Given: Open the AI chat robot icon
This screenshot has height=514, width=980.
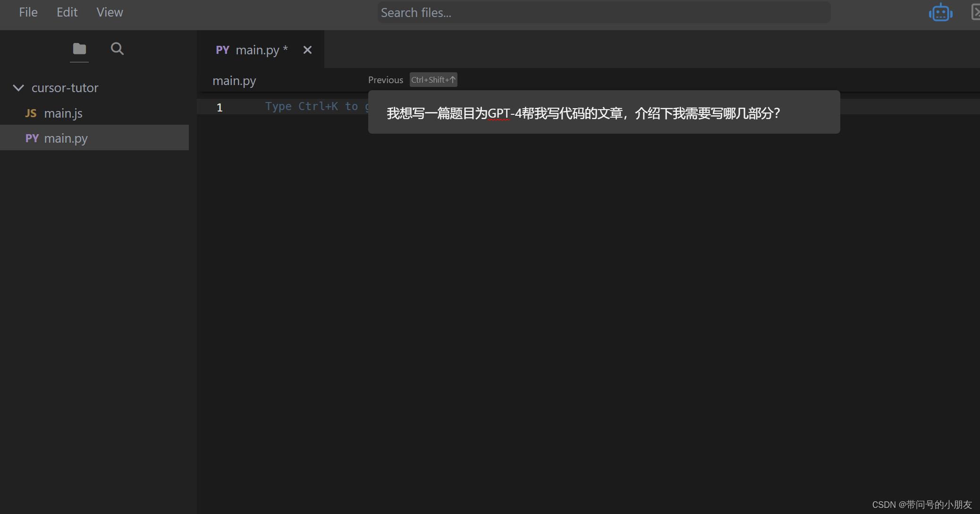Looking at the screenshot, I should [940, 12].
